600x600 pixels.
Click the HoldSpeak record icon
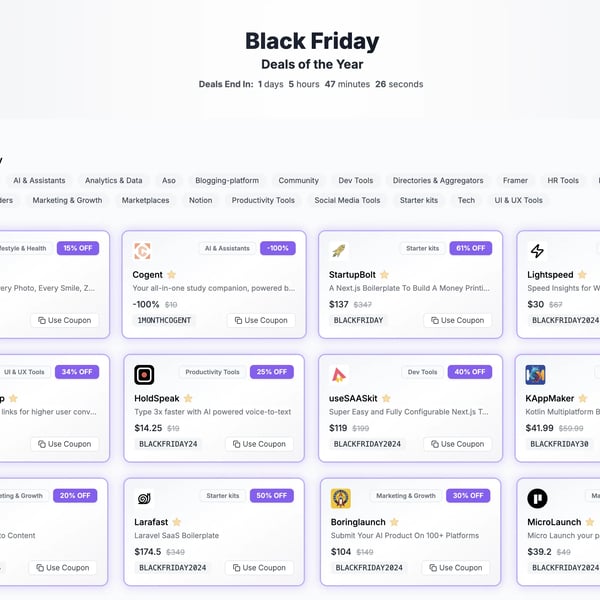(144, 375)
